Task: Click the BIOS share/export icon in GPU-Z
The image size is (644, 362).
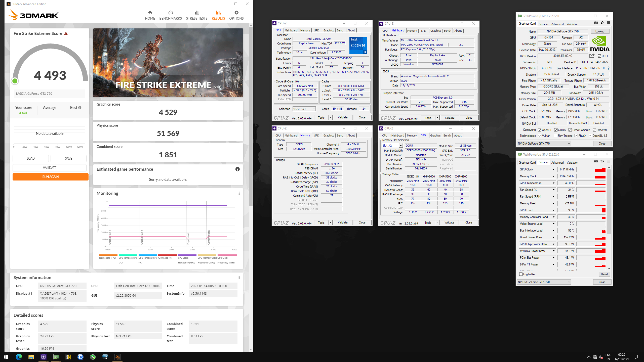Action: (x=592, y=56)
